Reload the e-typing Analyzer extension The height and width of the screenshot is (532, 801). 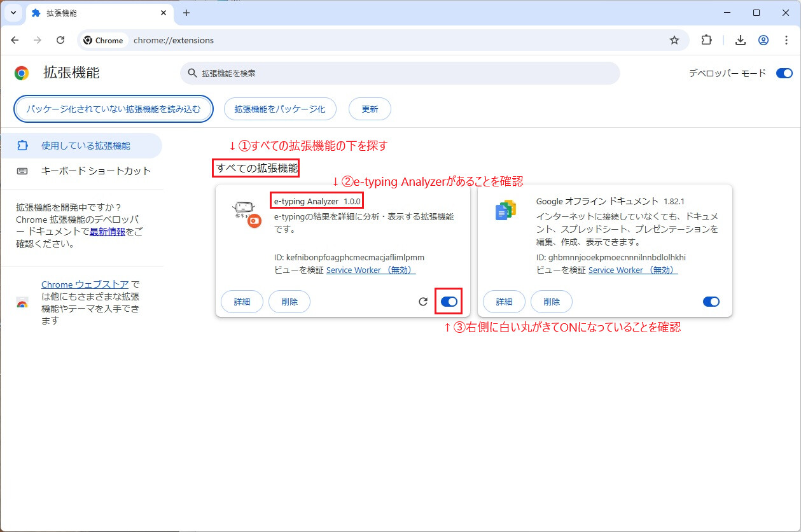point(423,302)
